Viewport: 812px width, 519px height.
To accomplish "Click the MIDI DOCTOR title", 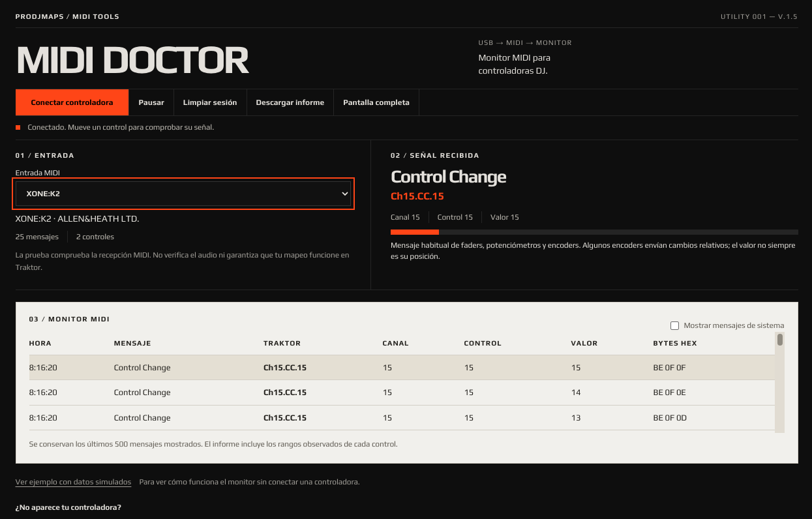I will click(133, 61).
